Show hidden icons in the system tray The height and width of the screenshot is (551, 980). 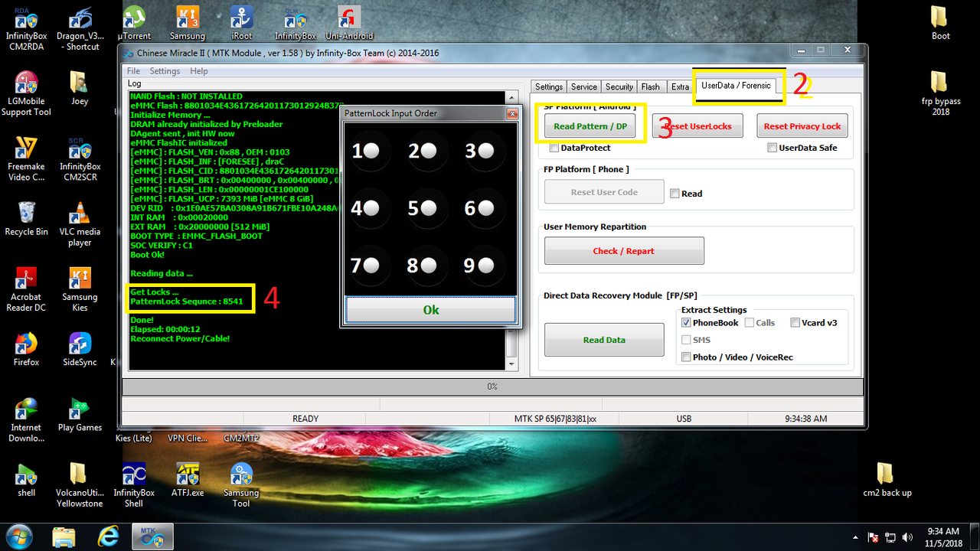click(857, 537)
